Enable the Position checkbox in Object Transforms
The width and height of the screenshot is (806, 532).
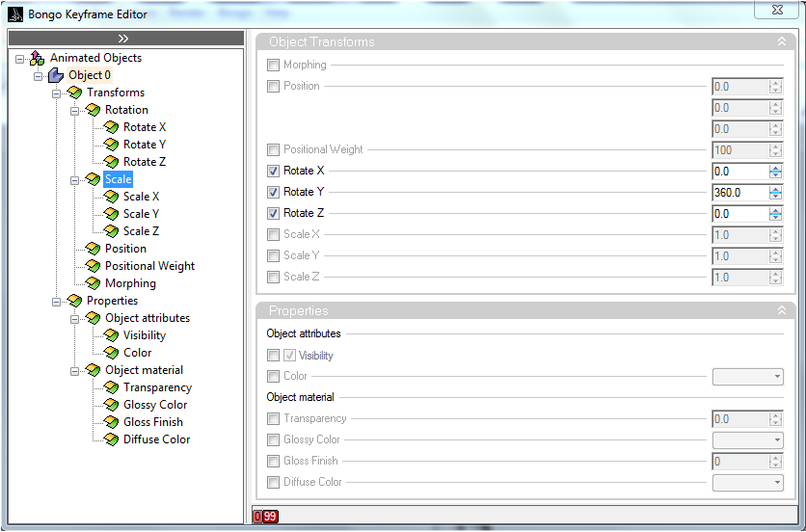coord(274,87)
